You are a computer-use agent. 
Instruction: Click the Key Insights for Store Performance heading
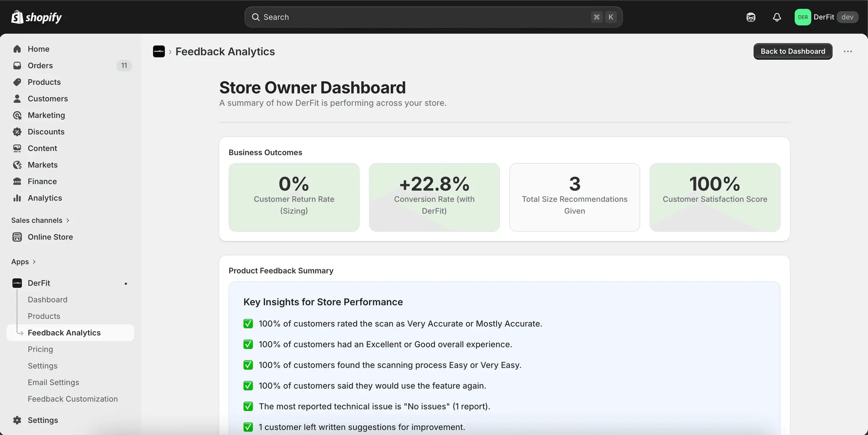pos(323,302)
